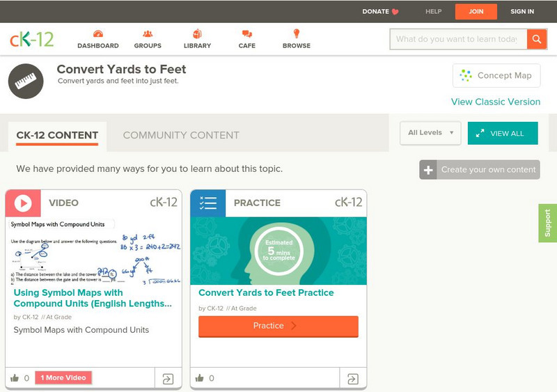
Task: Click the practice card share icon
Action: (353, 379)
